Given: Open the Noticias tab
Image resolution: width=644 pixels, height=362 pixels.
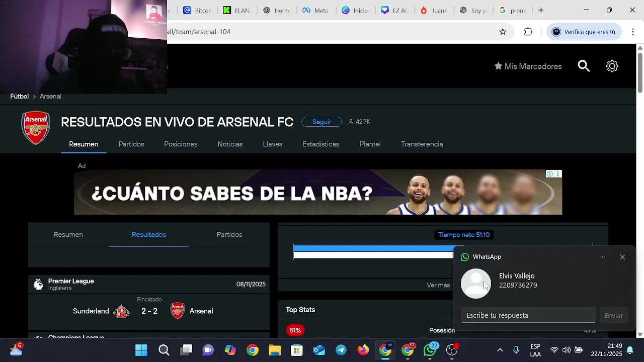Looking at the screenshot, I should click(x=230, y=144).
